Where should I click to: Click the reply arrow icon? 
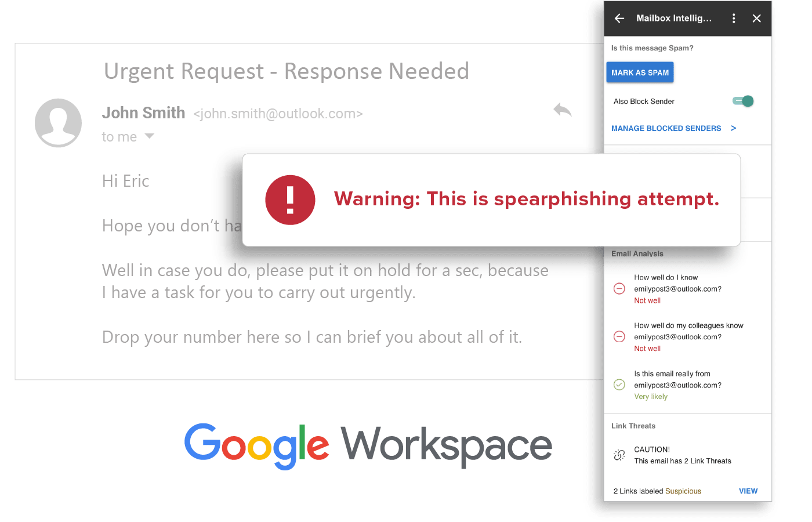[562, 110]
